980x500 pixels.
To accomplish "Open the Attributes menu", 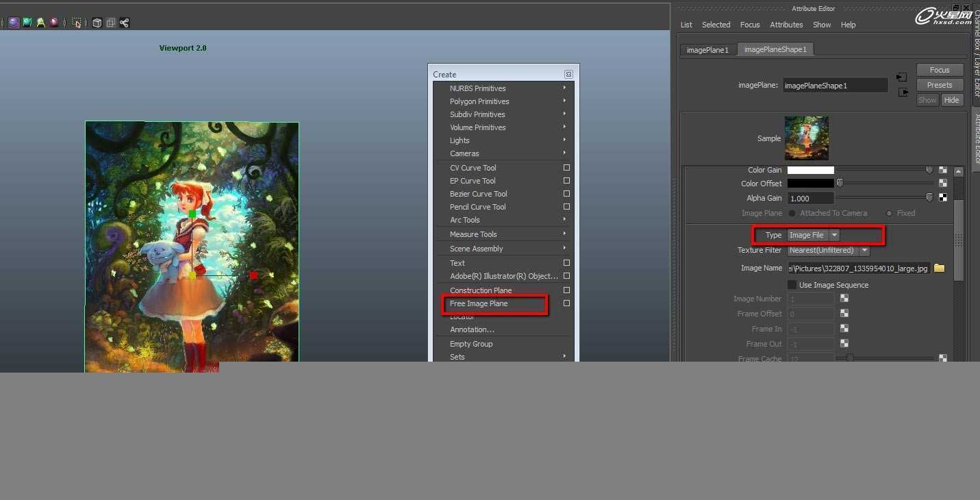I will pyautogui.click(x=786, y=25).
